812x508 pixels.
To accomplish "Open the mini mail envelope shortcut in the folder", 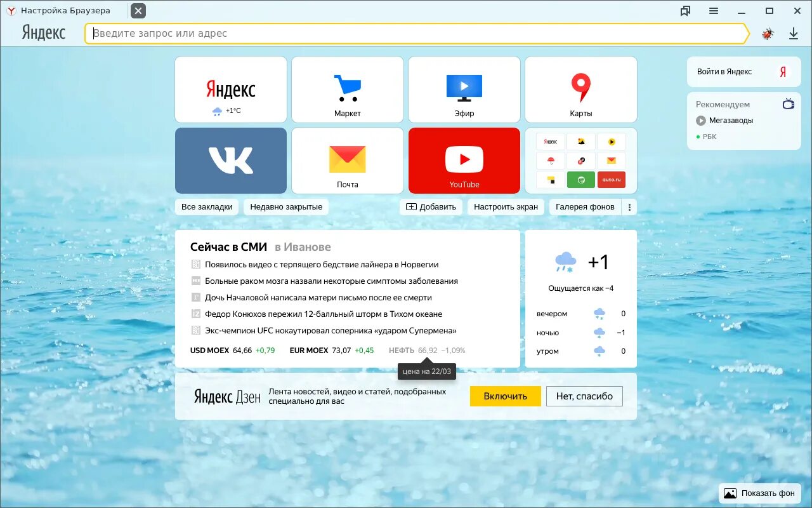I will 612,161.
